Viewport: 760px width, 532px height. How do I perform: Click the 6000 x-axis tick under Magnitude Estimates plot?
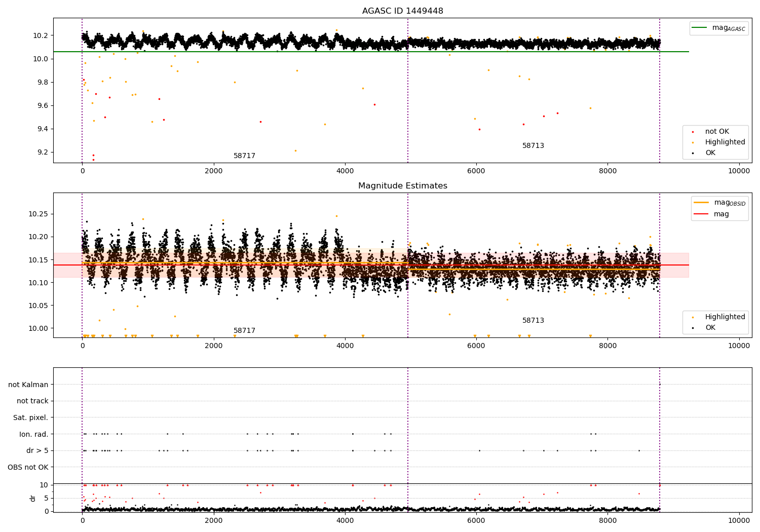coord(476,346)
